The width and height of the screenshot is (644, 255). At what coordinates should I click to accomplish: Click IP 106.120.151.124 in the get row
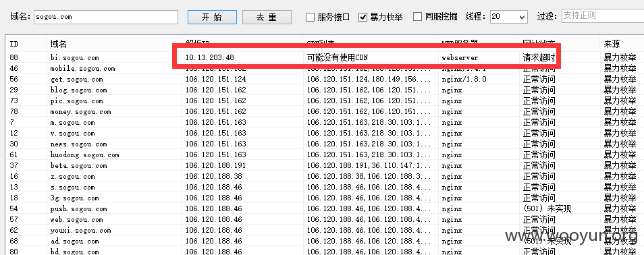pyautogui.click(x=215, y=79)
